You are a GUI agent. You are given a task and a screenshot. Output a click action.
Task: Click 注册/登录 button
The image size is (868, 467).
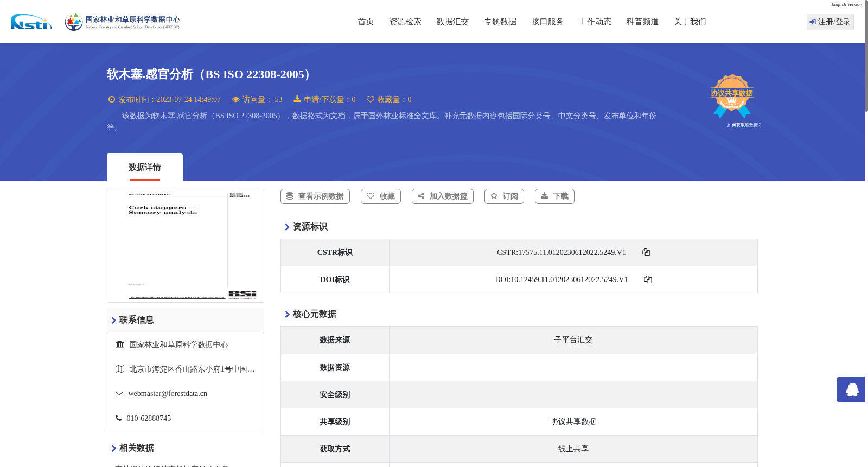[830, 22]
